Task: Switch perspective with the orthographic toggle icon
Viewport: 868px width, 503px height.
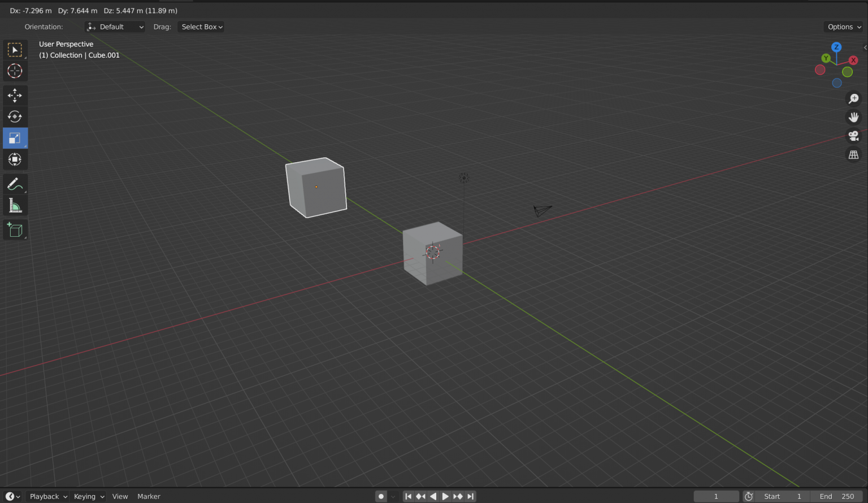Action: click(853, 154)
